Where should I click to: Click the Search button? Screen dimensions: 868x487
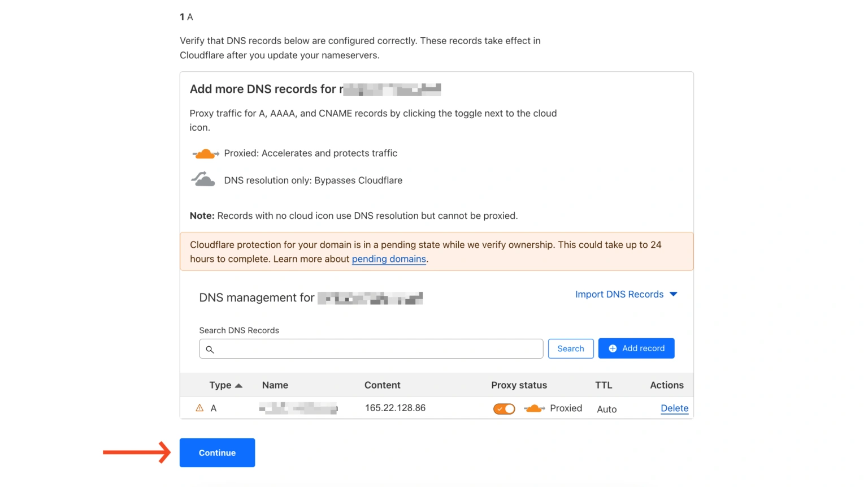(x=571, y=349)
